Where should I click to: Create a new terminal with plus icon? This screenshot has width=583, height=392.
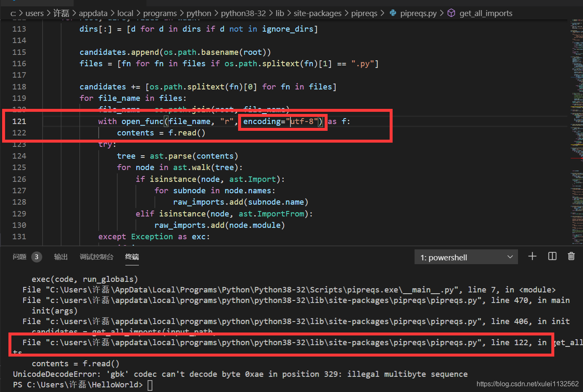point(532,257)
